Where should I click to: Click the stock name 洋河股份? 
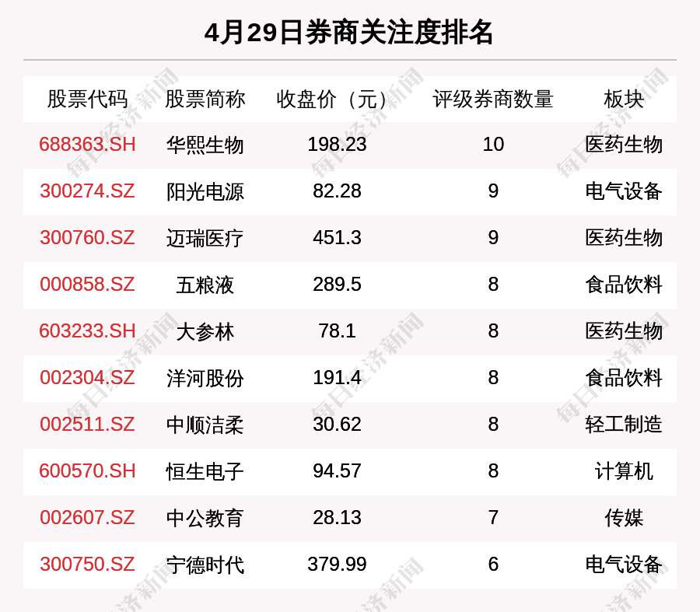point(205,379)
